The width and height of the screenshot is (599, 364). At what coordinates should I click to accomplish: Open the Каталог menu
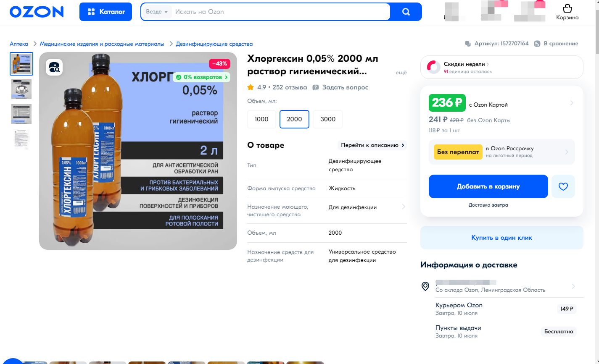tap(106, 12)
